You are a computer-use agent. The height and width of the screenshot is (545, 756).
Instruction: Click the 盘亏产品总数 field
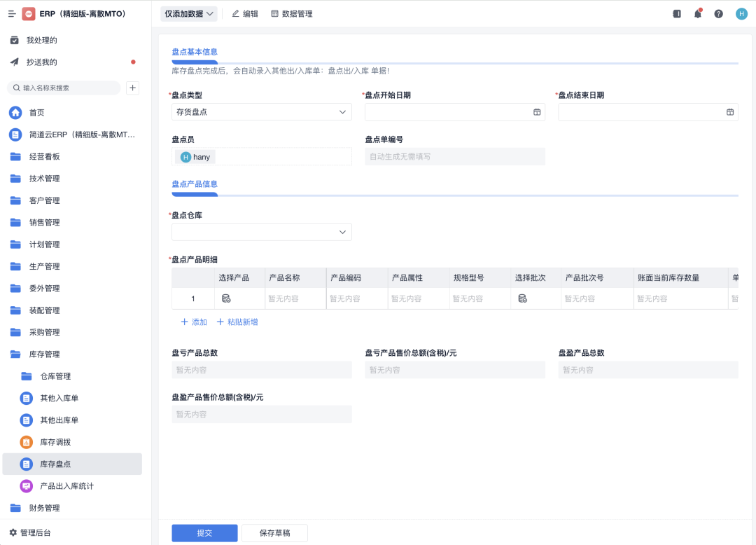click(262, 370)
